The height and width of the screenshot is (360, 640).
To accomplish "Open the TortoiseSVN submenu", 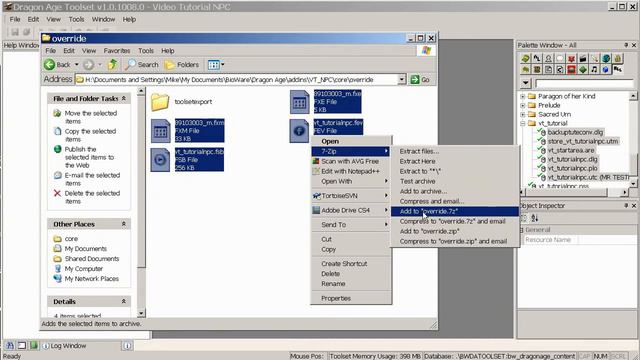I will 351,196.
